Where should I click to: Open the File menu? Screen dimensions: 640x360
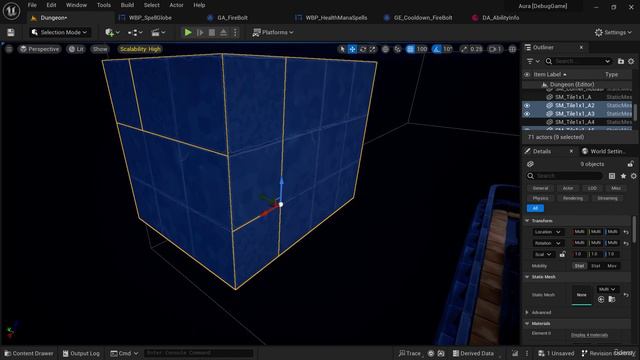(32, 5)
